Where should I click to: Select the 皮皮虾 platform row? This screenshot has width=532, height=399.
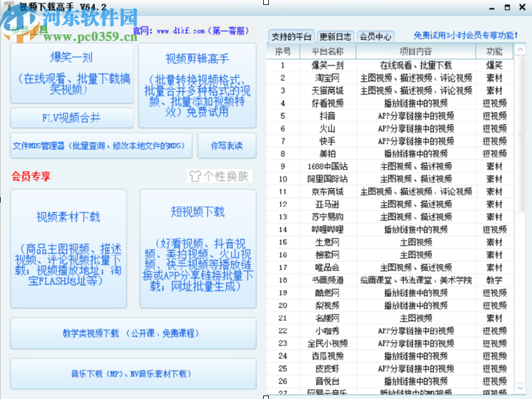pos(390,369)
